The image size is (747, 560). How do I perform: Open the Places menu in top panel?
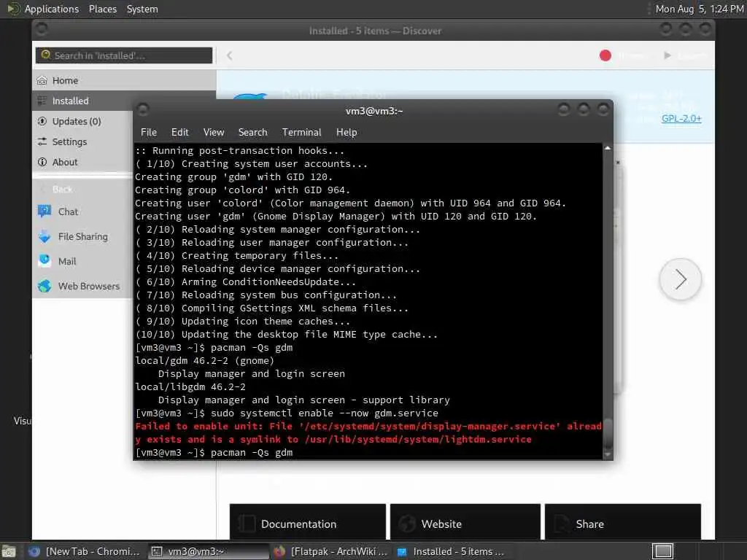tap(102, 9)
